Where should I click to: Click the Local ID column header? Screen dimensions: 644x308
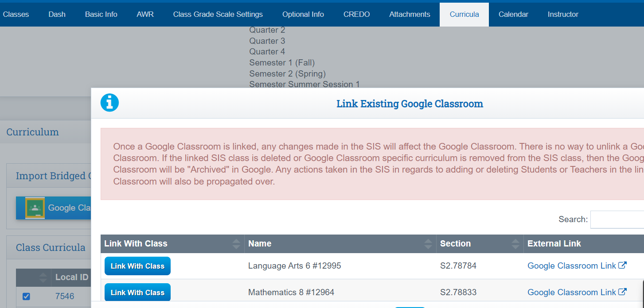[72, 277]
